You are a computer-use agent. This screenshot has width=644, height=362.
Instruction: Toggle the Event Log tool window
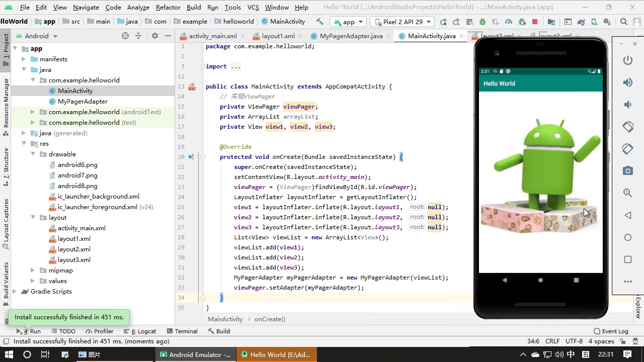pyautogui.click(x=611, y=331)
